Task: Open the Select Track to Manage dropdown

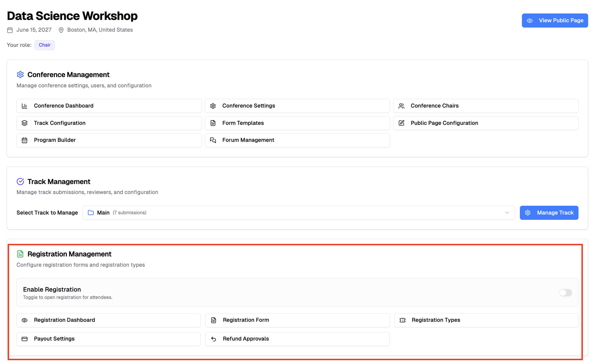Action: (x=298, y=213)
